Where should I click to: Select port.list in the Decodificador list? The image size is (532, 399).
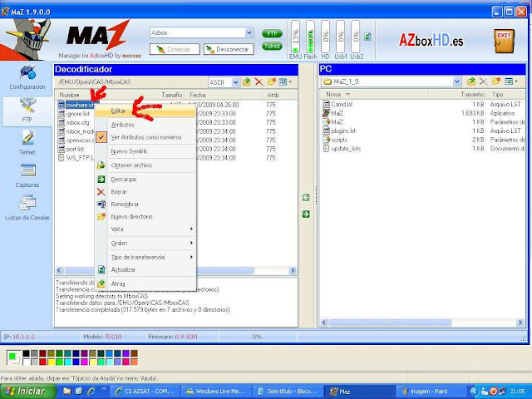[x=76, y=149]
